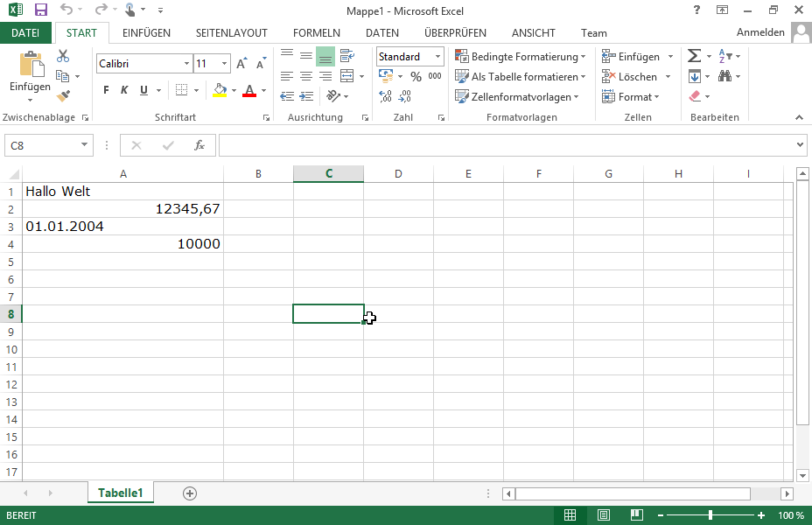Click insert function fx button
The height and width of the screenshot is (525, 812).
[x=199, y=145]
